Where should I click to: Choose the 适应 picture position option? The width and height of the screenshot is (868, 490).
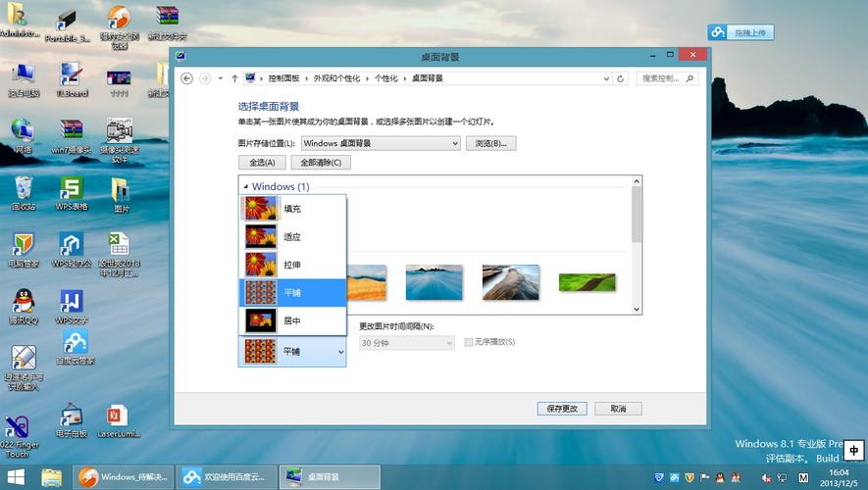(292, 237)
